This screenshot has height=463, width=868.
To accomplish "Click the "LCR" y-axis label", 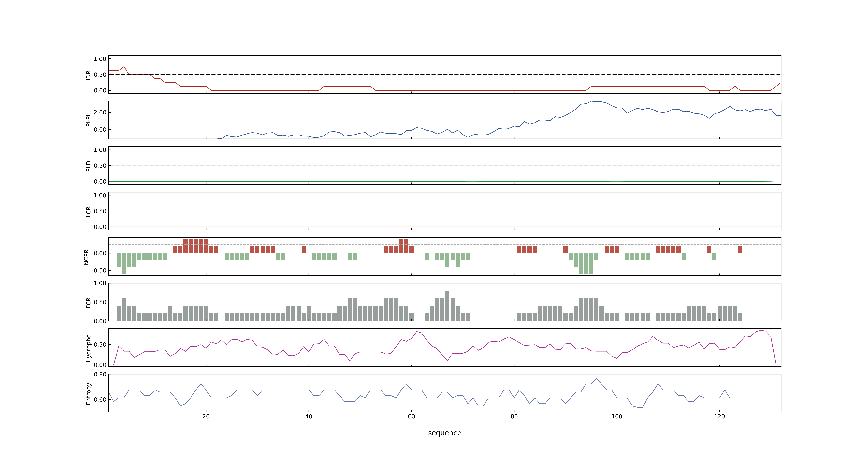I will click(x=88, y=211).
